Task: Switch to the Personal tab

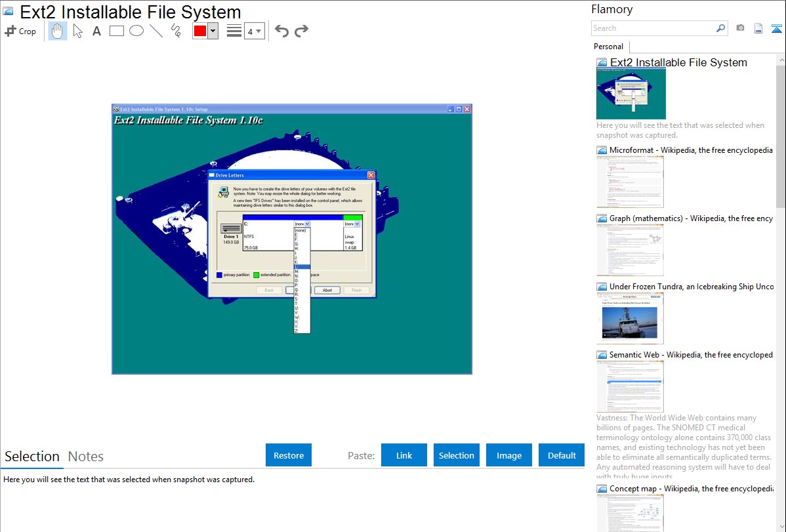Action: 608,46
